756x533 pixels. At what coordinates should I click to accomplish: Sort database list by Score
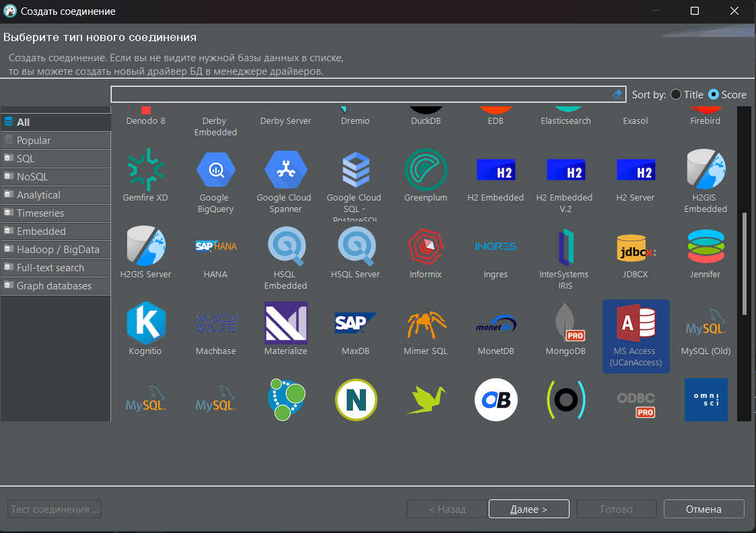point(727,94)
